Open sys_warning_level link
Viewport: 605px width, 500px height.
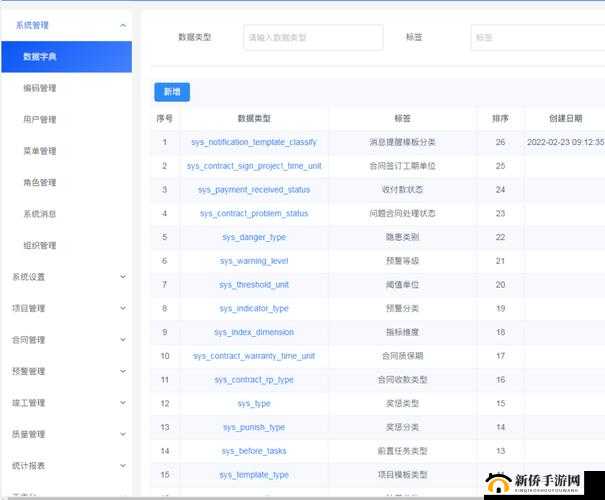(x=254, y=261)
